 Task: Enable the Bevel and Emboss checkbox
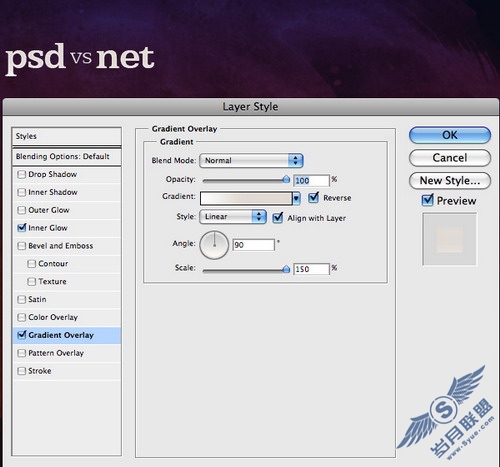tap(22, 246)
